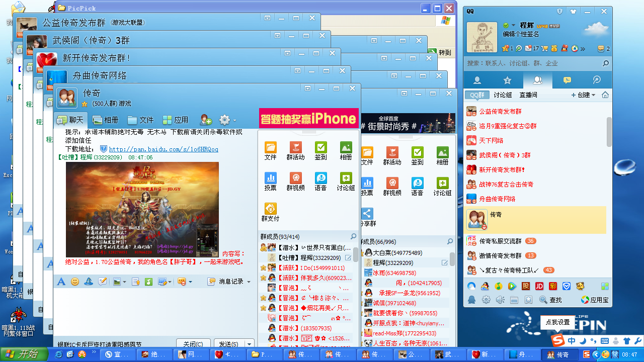
Task: Search group members via magnifier icon in 传奇
Action: 353,237
